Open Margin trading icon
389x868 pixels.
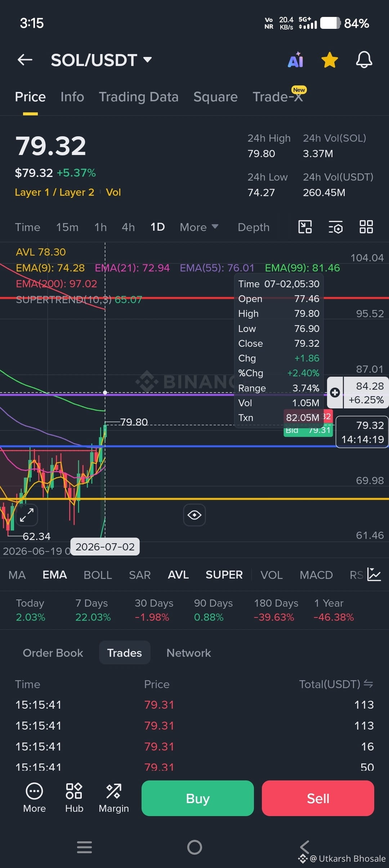pyautogui.click(x=114, y=798)
